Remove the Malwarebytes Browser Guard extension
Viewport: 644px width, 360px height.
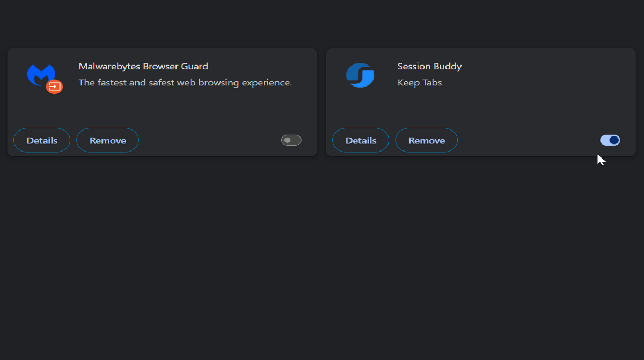coord(107,140)
